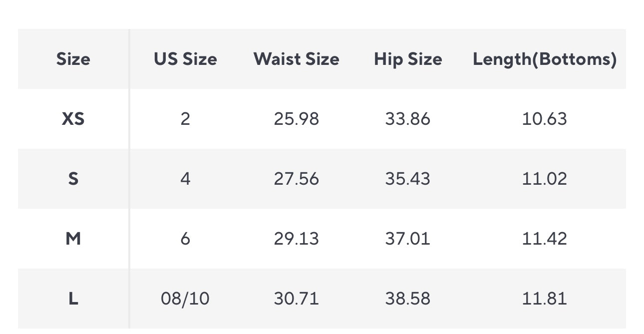Click the Waist Size column header
Image resolution: width=644 pixels, height=334 pixels.
tap(296, 59)
